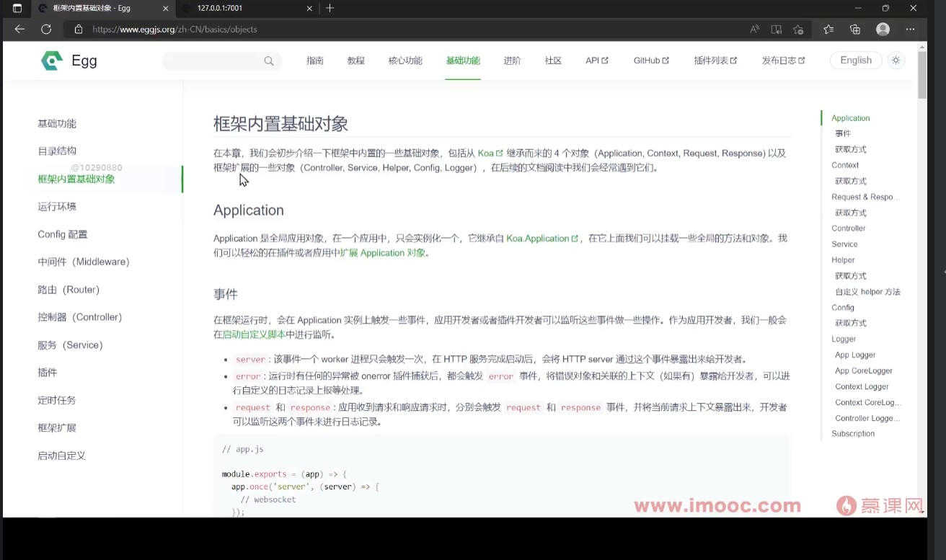This screenshot has height=560, width=946.
Task: Click the Egg logo icon
Action: coord(50,61)
